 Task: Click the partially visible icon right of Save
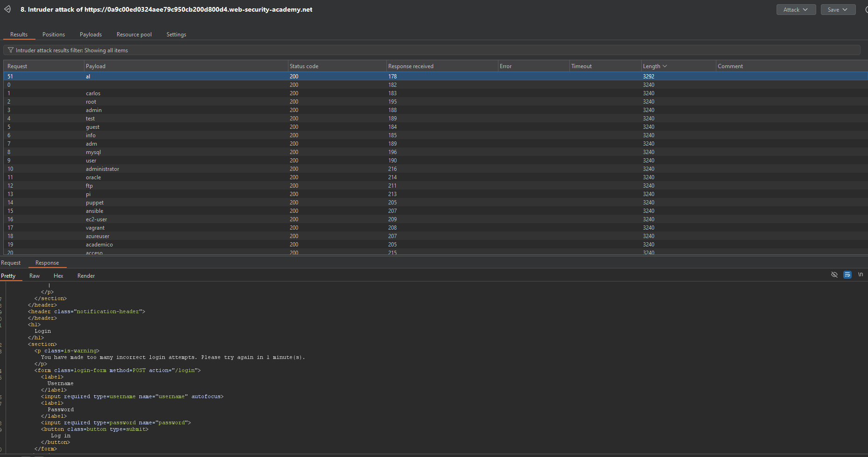tap(866, 9)
